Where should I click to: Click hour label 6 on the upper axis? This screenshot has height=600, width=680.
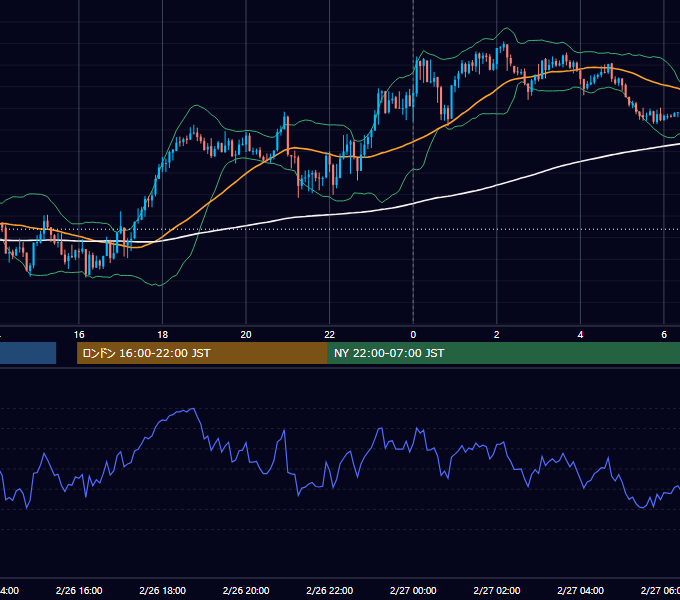(664, 335)
